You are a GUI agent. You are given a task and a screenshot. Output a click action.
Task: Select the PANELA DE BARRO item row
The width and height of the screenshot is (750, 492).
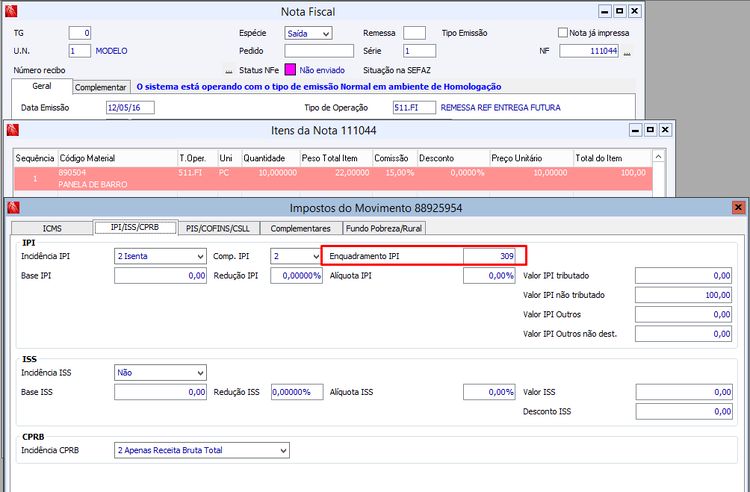point(333,178)
